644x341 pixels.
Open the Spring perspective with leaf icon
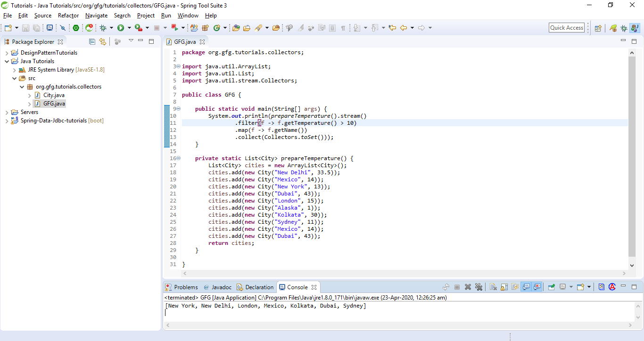613,28
